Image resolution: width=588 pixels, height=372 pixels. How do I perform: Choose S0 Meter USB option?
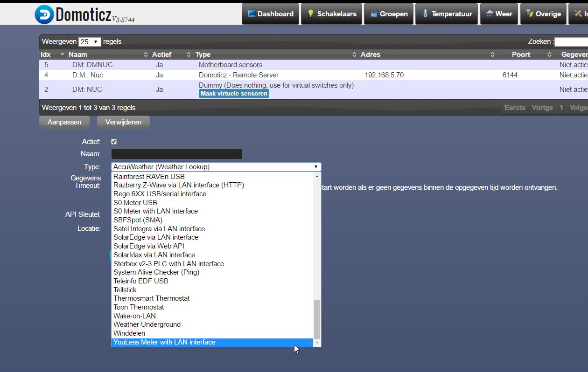pos(212,203)
